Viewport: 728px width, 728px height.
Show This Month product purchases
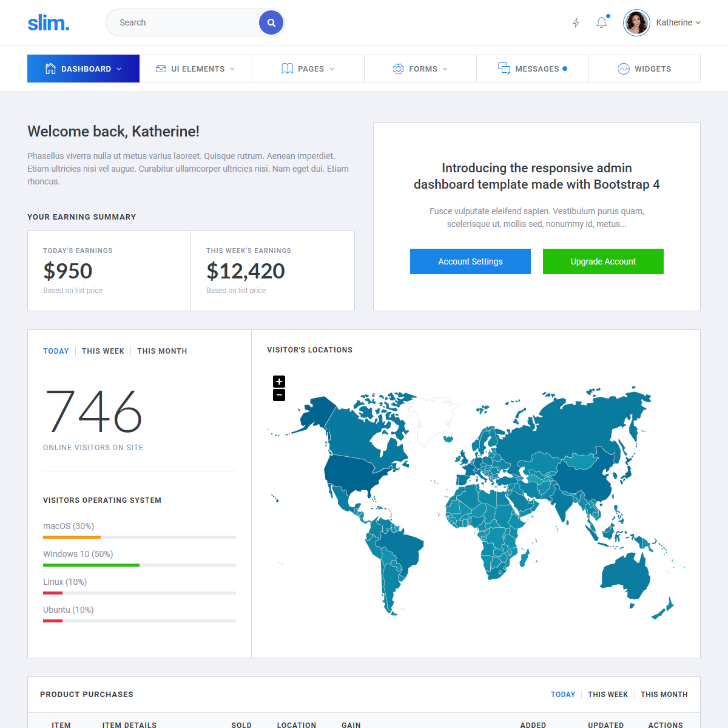[664, 695]
